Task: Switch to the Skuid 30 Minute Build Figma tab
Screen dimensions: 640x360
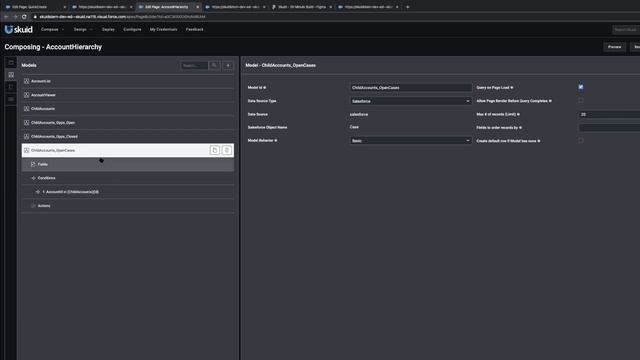Action: click(x=302, y=7)
